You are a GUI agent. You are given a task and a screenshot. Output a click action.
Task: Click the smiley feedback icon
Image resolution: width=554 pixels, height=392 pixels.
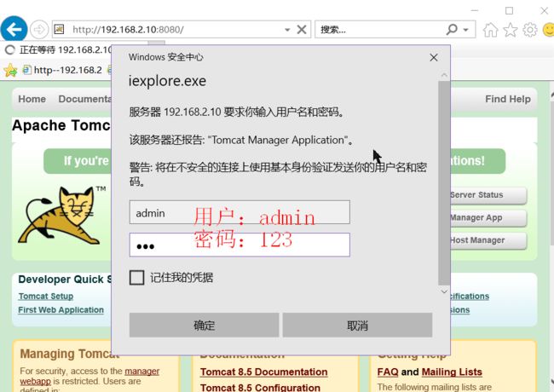coord(548,30)
